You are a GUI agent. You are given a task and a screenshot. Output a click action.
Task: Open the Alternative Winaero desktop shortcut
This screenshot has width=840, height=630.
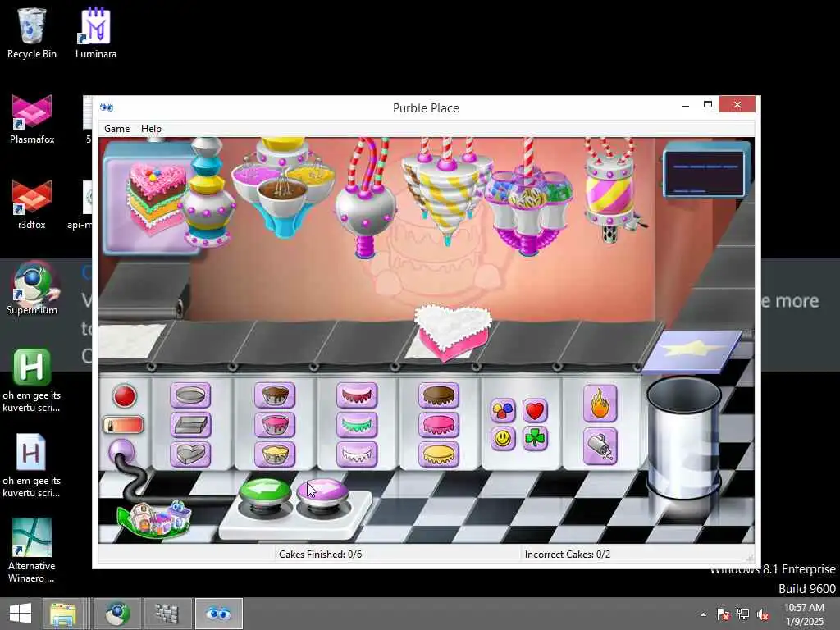pos(32,550)
